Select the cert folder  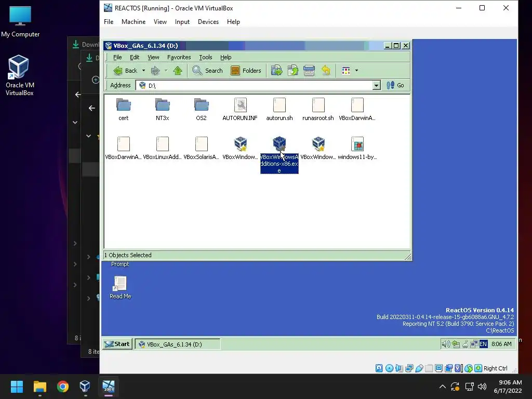(x=124, y=109)
